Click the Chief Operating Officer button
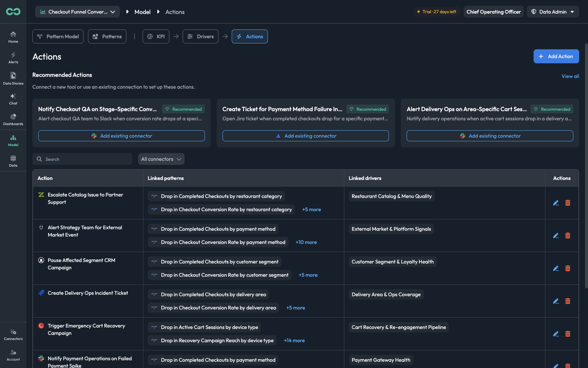Image resolution: width=588 pixels, height=368 pixels. pyautogui.click(x=494, y=12)
